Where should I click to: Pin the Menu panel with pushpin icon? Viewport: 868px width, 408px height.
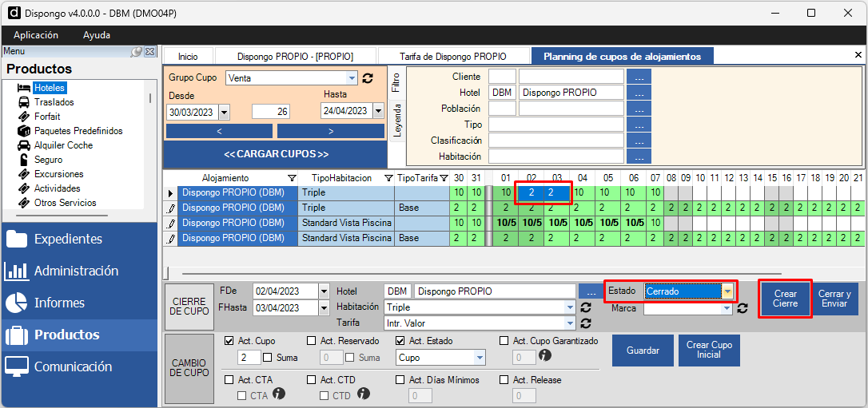[x=137, y=51]
